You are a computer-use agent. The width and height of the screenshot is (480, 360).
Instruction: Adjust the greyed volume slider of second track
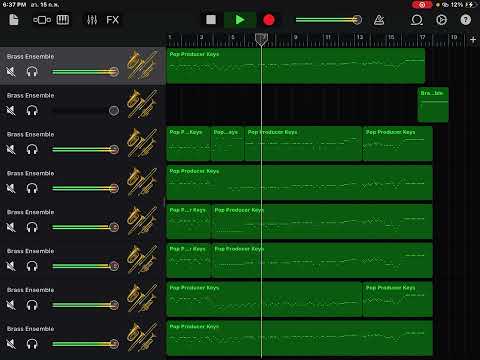click(x=85, y=111)
